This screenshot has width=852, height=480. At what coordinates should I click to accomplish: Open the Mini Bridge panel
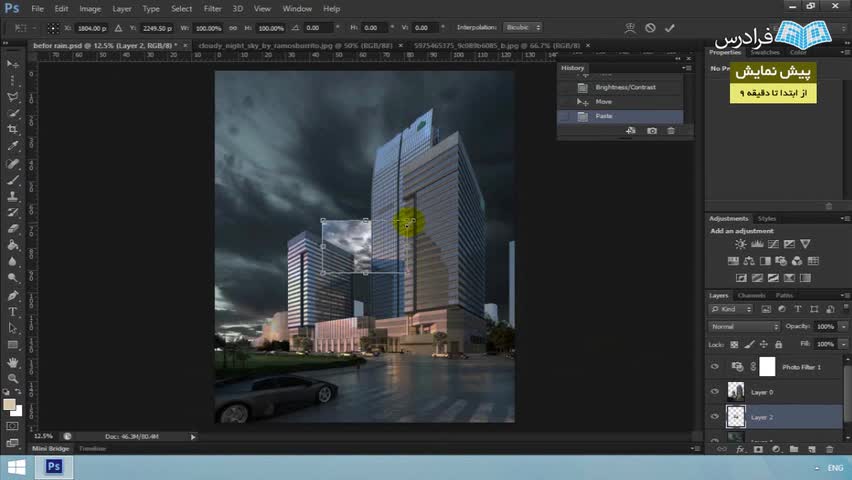tap(50, 449)
